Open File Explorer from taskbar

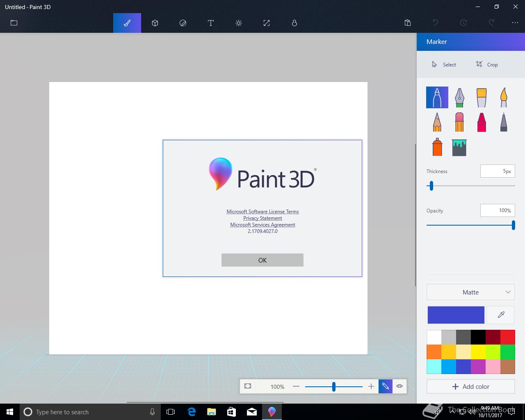[x=212, y=412]
